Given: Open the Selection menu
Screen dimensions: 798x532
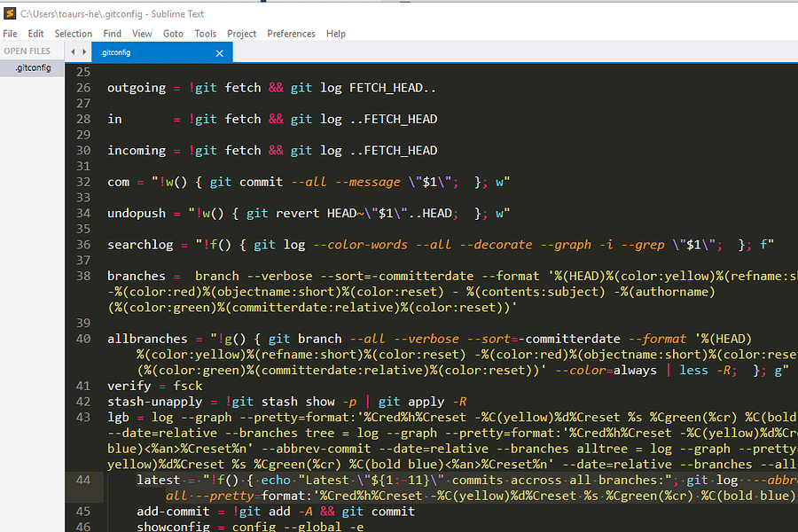Looking at the screenshot, I should [x=74, y=33].
